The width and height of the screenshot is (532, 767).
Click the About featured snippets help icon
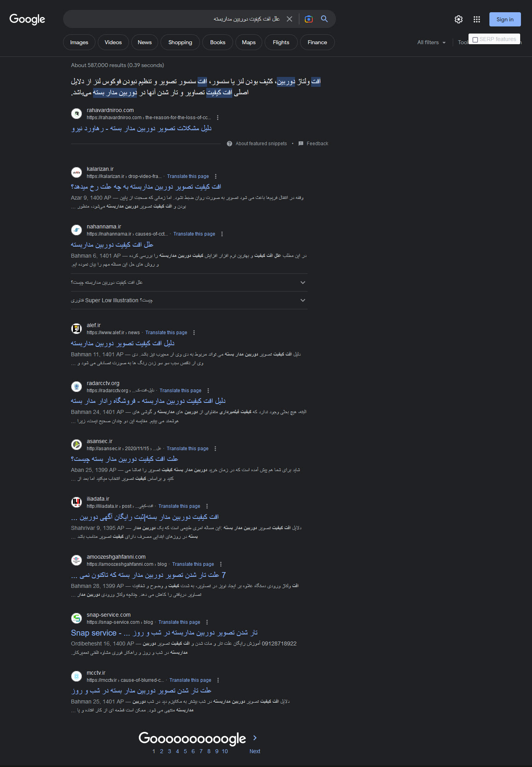230,144
